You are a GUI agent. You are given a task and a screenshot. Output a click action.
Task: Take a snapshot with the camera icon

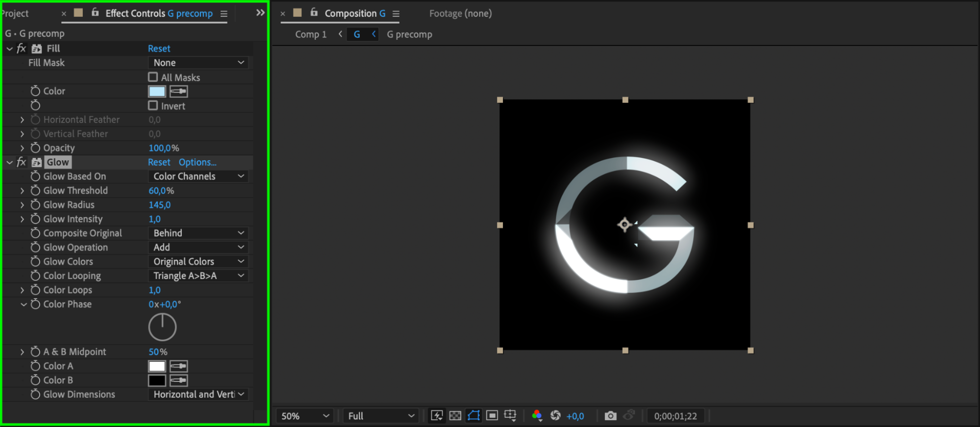(610, 416)
